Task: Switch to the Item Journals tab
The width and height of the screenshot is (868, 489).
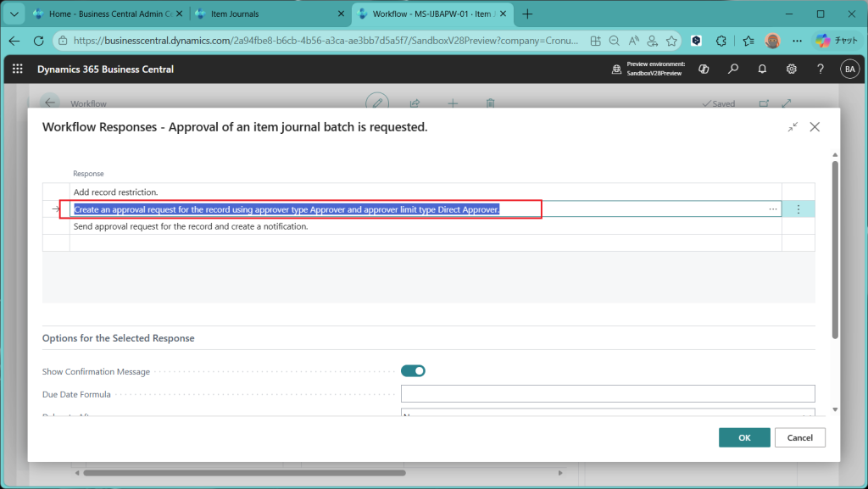Action: [x=267, y=14]
